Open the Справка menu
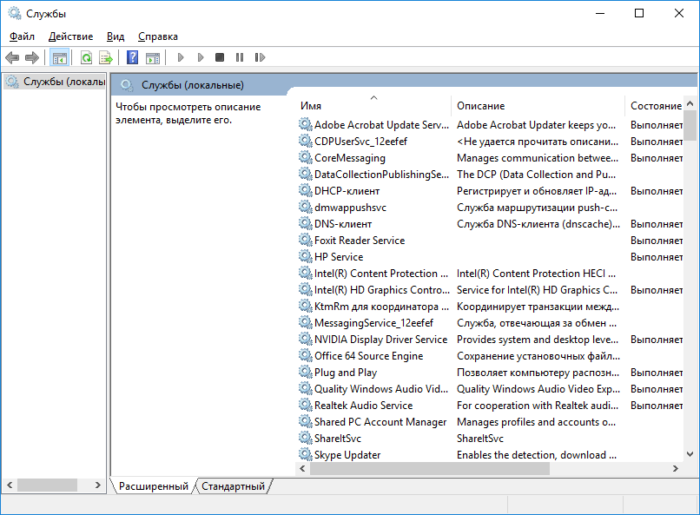This screenshot has width=700, height=515. pos(158,37)
